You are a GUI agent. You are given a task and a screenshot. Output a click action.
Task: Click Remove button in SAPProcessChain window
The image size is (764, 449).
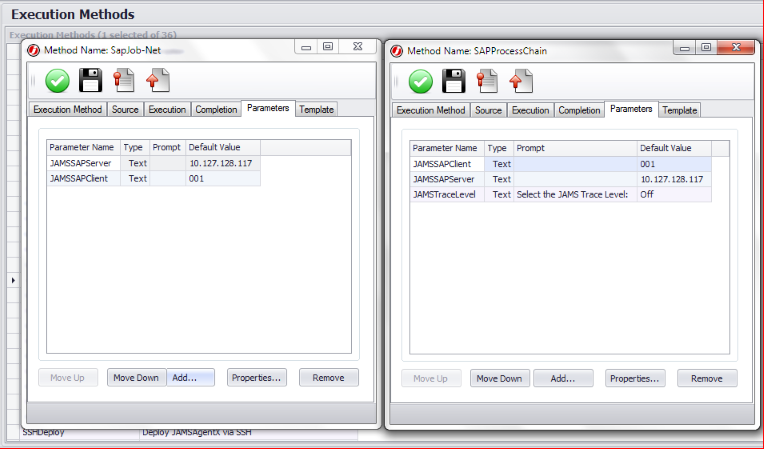[707, 378]
